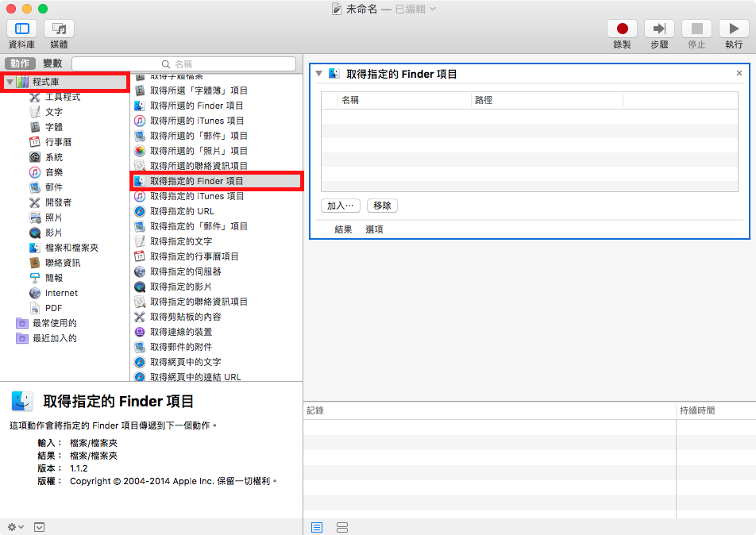Select 取得指定的 Finder 項目 action
The image size is (756, 535).
click(x=216, y=181)
